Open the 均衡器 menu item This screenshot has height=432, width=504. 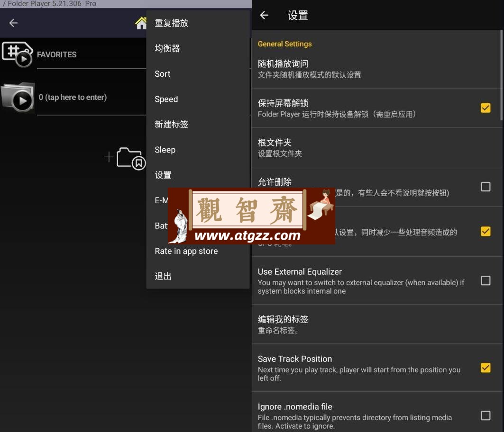[198, 48]
